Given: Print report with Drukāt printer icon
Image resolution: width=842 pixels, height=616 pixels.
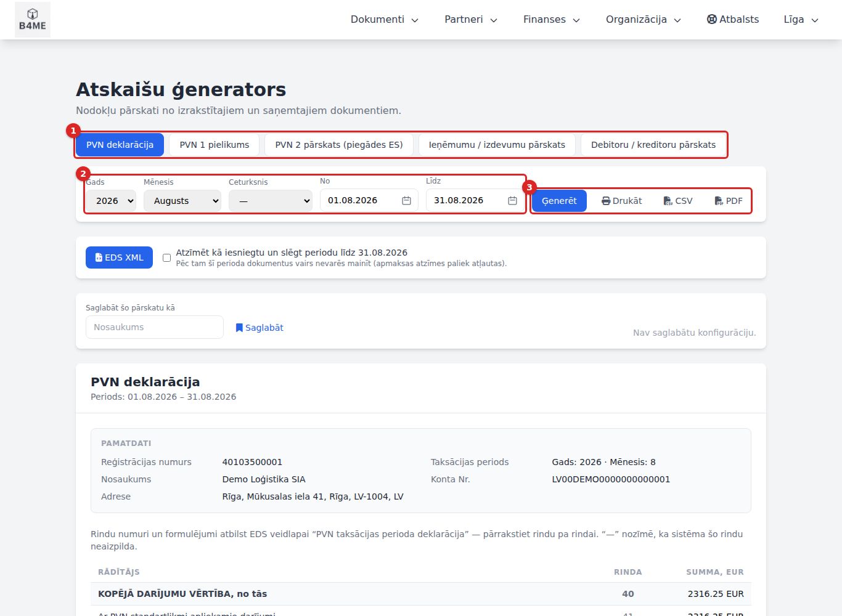Looking at the screenshot, I should (x=621, y=201).
